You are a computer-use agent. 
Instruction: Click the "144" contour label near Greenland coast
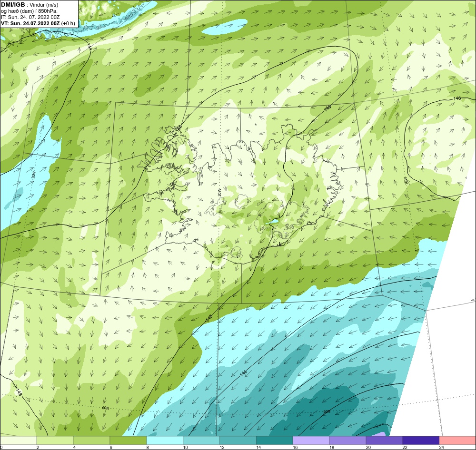[x=89, y=47]
